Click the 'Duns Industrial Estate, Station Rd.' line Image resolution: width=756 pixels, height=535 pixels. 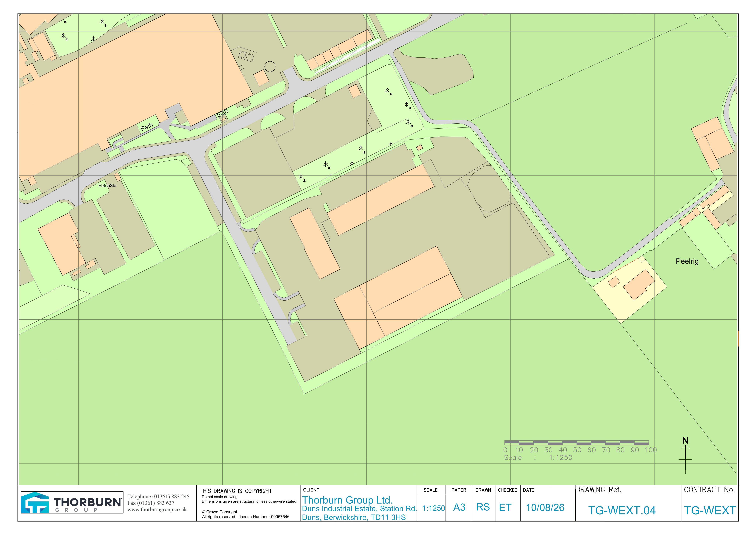[x=360, y=509]
